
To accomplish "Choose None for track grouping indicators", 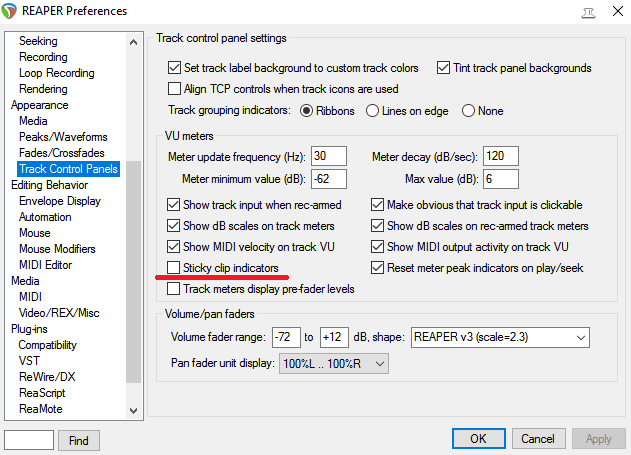I will (469, 111).
